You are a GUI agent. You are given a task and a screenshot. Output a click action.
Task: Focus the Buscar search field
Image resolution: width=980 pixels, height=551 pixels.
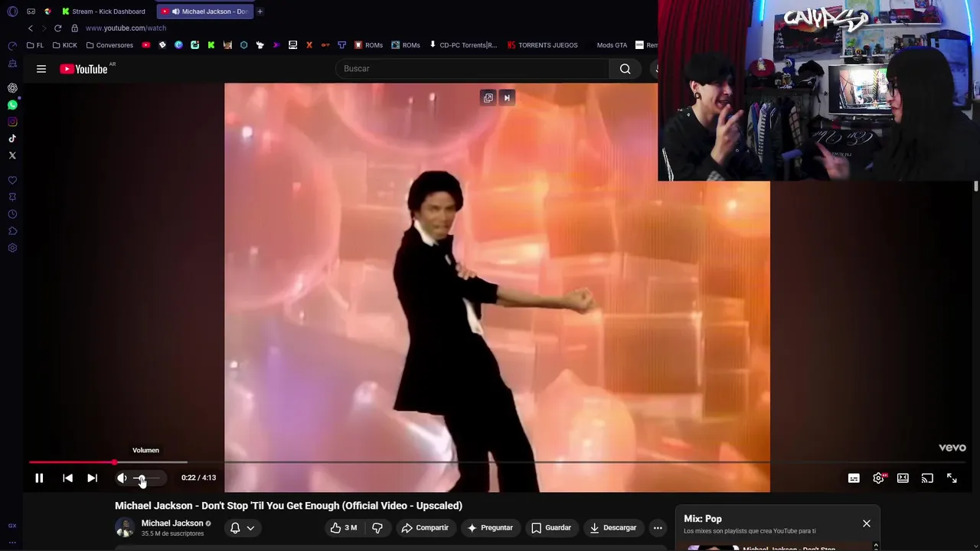[471, 69]
